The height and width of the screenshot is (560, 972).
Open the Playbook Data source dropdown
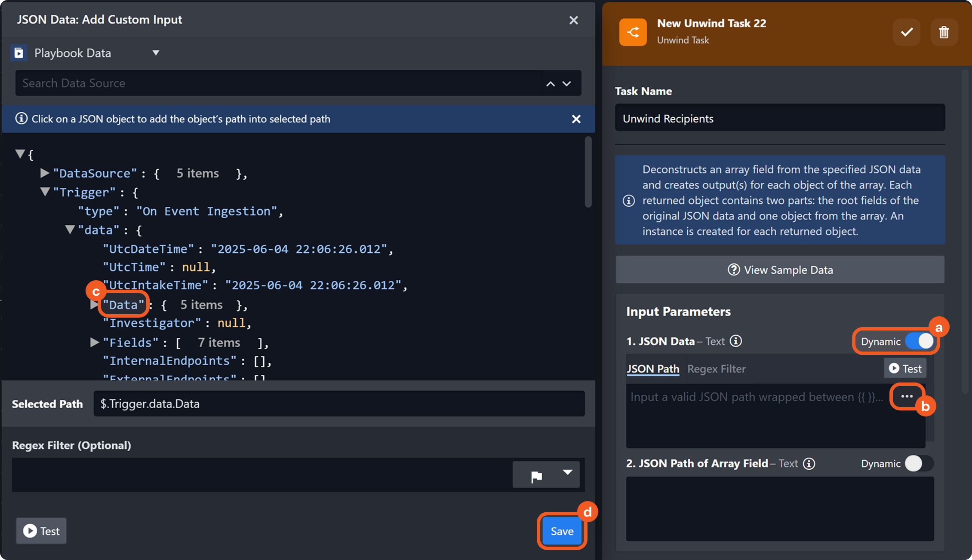click(156, 53)
